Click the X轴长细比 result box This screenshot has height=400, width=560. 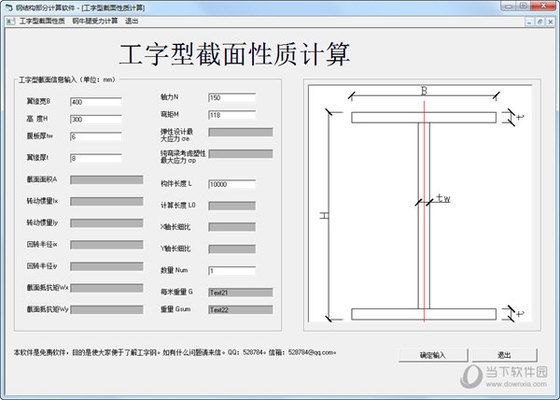pyautogui.click(x=232, y=227)
